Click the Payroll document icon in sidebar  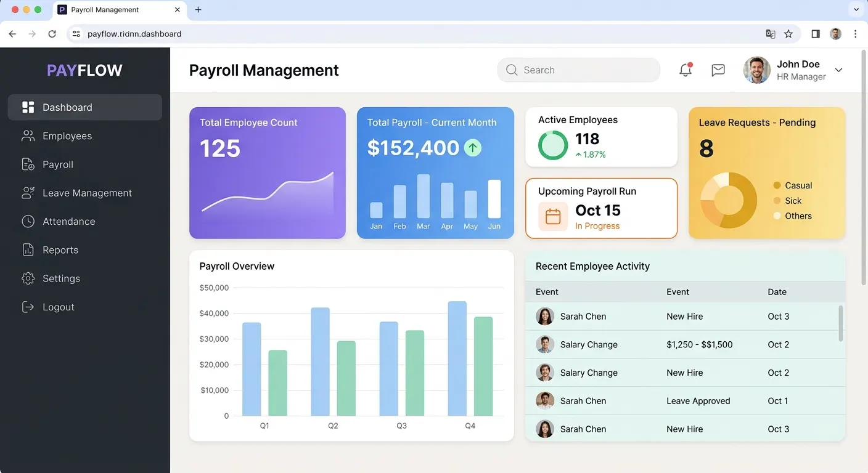pos(28,164)
